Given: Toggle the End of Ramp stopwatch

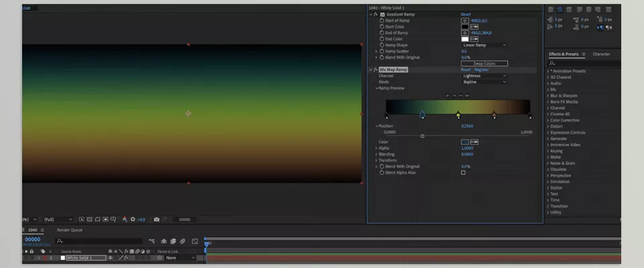Looking at the screenshot, I should (x=382, y=33).
